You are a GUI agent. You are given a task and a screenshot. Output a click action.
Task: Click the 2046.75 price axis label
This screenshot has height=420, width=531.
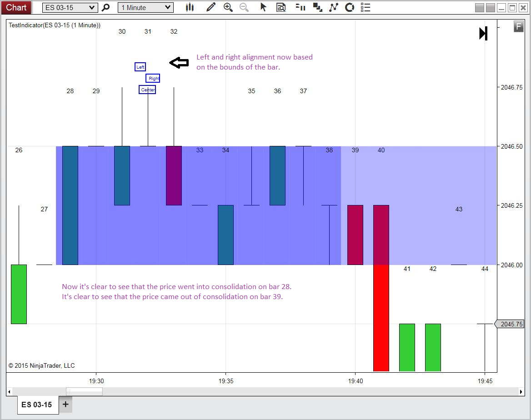(512, 87)
